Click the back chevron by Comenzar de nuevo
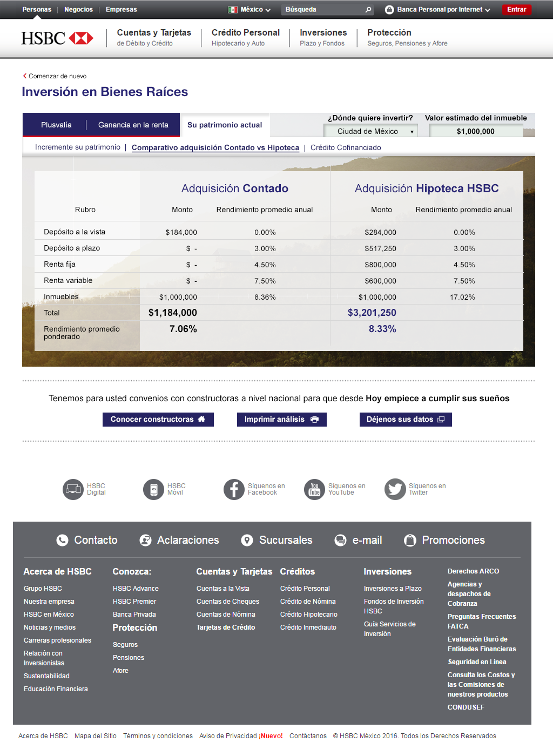 (x=25, y=76)
